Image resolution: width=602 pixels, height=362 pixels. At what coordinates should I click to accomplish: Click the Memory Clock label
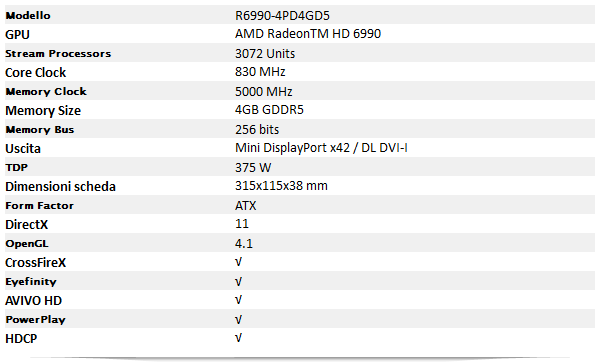(x=46, y=91)
